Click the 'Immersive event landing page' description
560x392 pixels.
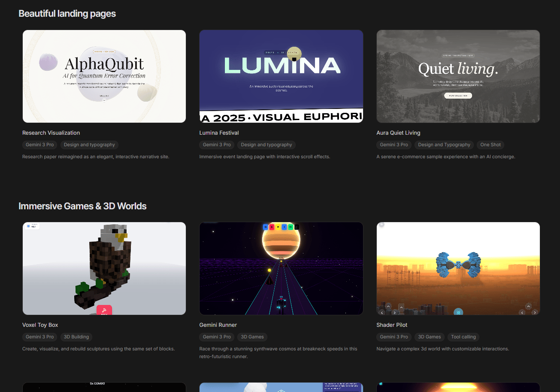265,157
